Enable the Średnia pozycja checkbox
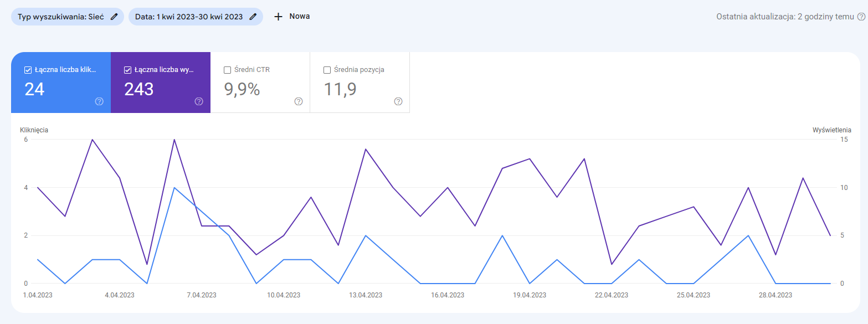This screenshot has height=324, width=868. [327, 70]
